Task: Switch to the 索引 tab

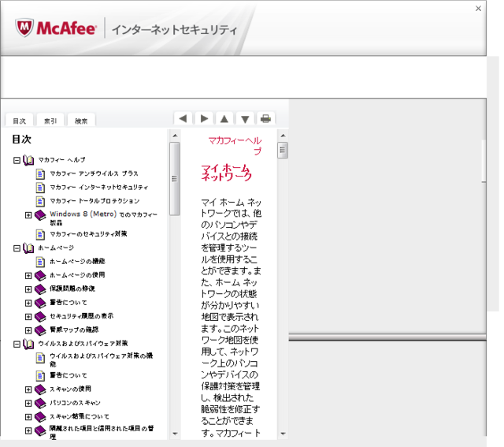Action: point(50,121)
